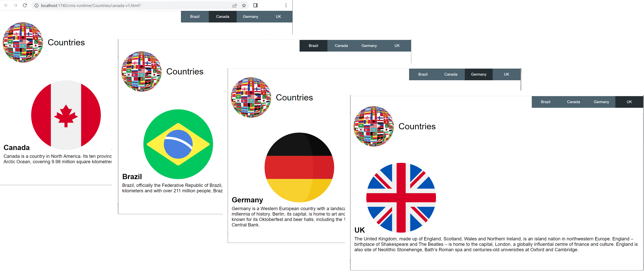Click the bold Canada heading
This screenshot has height=271, width=644.
(x=16, y=148)
